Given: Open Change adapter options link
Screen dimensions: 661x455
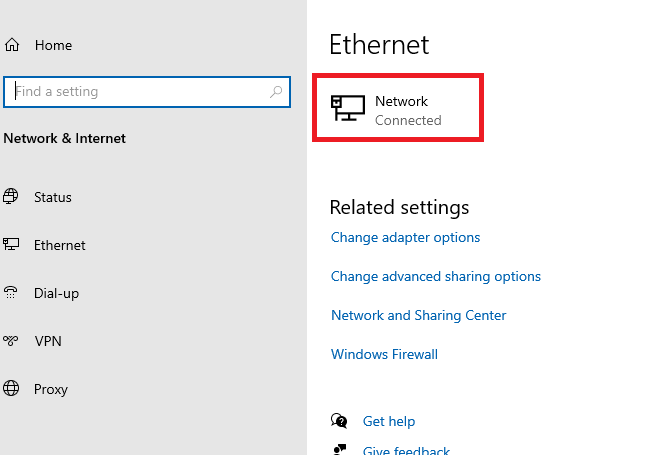Looking at the screenshot, I should point(405,237).
